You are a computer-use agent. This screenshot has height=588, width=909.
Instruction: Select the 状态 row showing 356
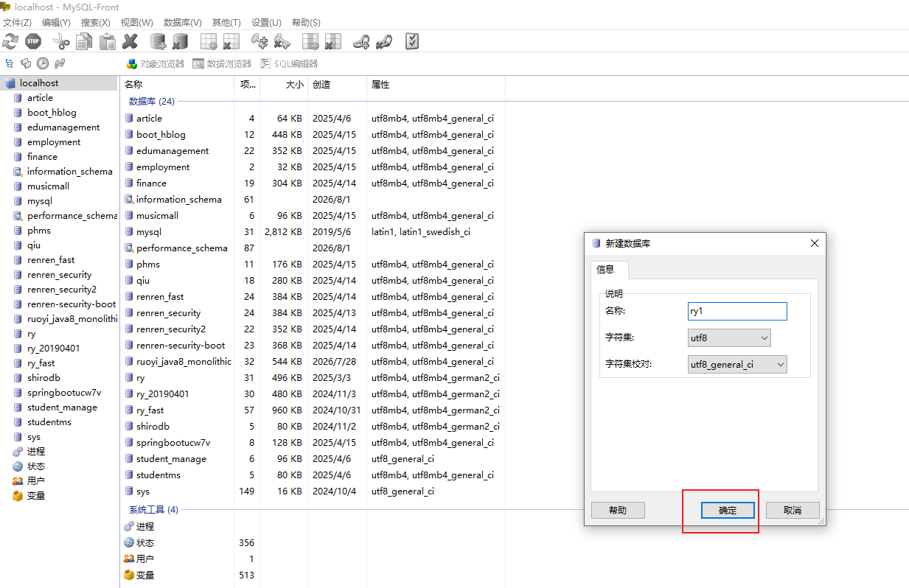click(312, 542)
